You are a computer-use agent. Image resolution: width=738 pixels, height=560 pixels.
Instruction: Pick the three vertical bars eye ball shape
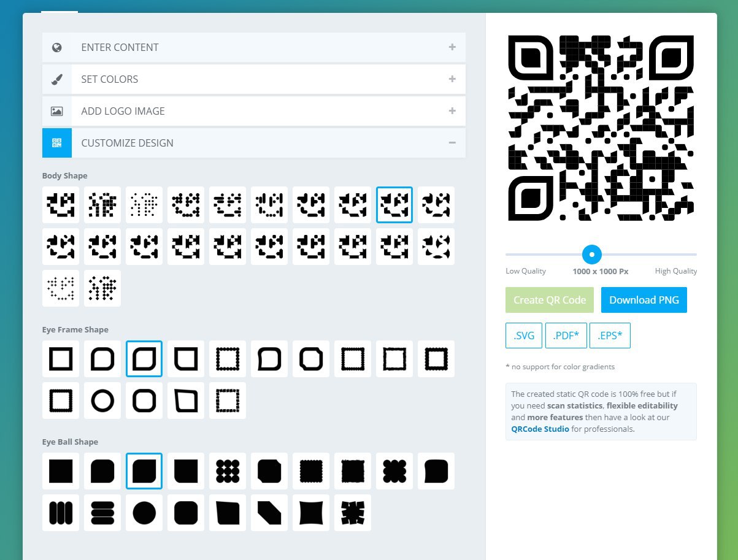point(61,513)
